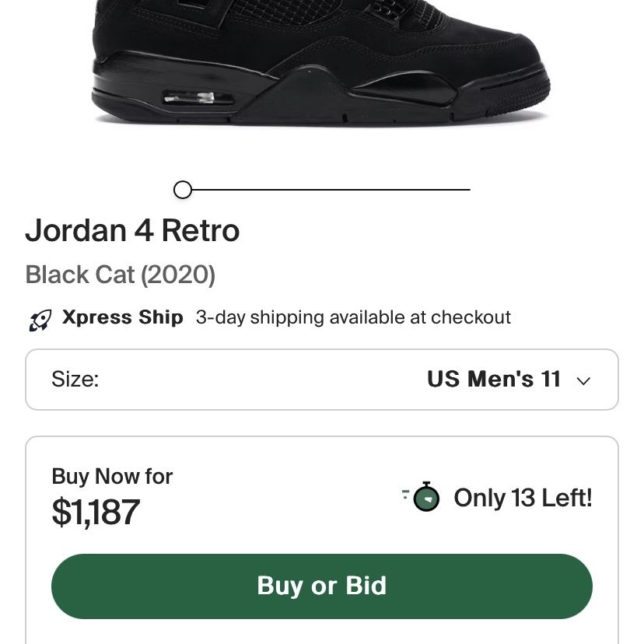This screenshot has width=644, height=644.
Task: Click the Xpress Ship rocket icon
Action: point(40,320)
